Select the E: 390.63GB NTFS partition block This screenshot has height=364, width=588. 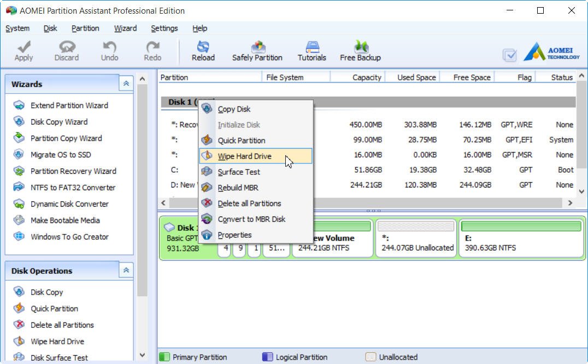point(521,238)
